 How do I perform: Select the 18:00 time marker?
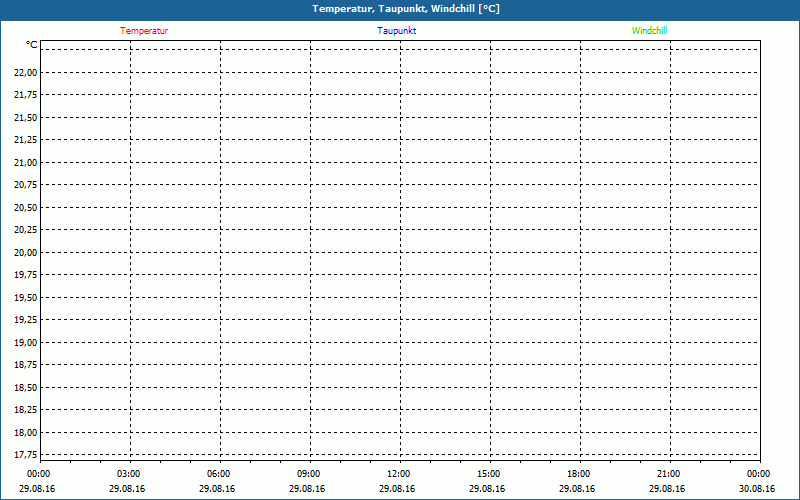coord(578,474)
